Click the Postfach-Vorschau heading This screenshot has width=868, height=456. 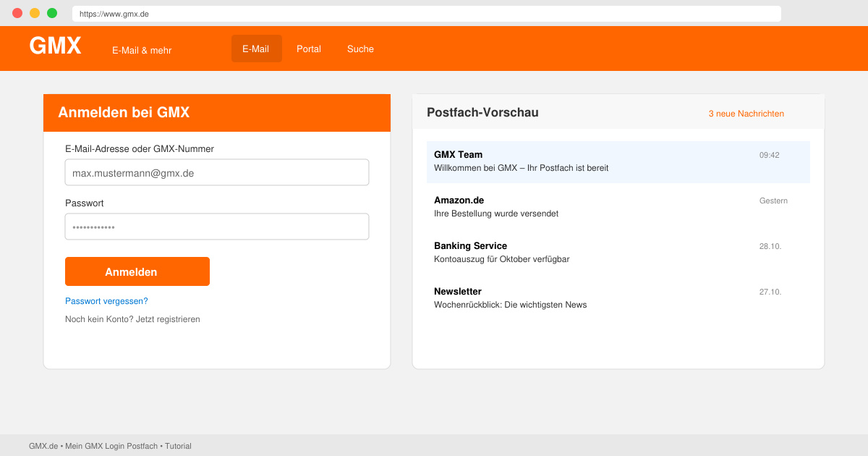point(482,113)
